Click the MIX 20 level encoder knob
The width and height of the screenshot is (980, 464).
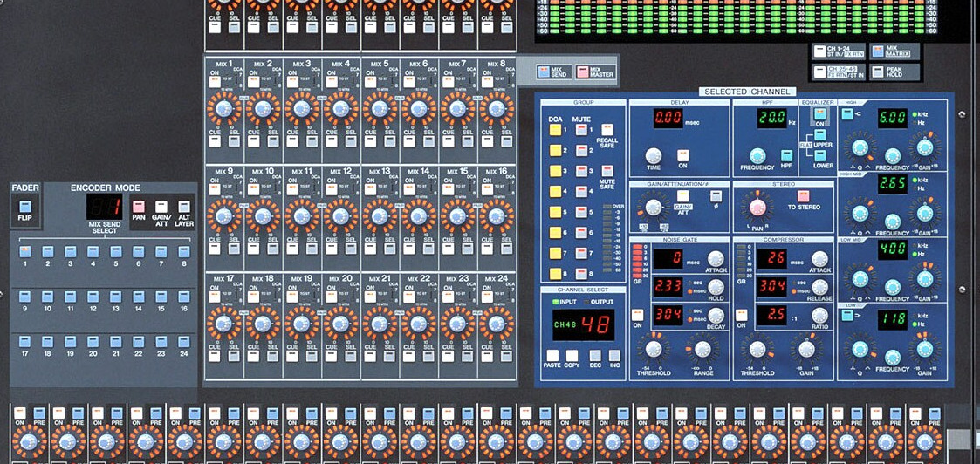click(340, 323)
